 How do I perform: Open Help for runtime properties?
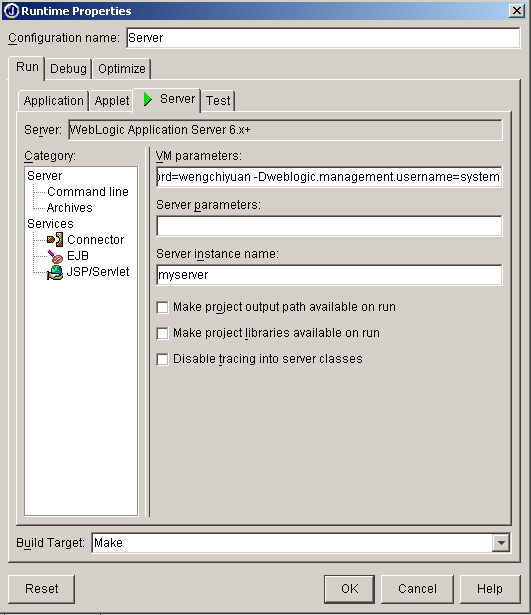(x=490, y=589)
